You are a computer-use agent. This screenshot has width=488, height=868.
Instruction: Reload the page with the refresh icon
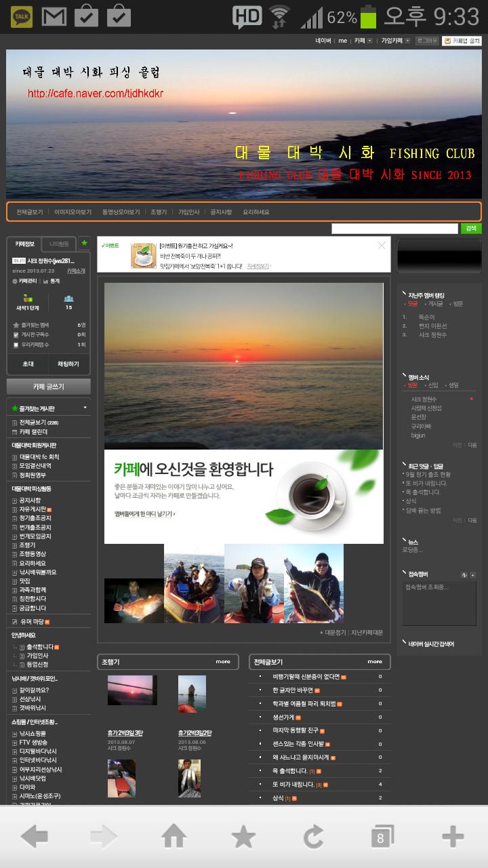click(x=313, y=837)
